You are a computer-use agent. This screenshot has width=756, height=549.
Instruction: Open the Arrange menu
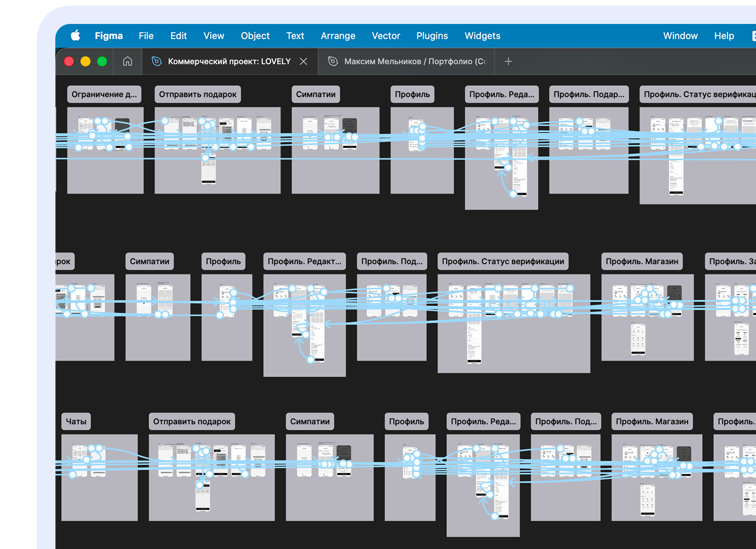point(337,35)
